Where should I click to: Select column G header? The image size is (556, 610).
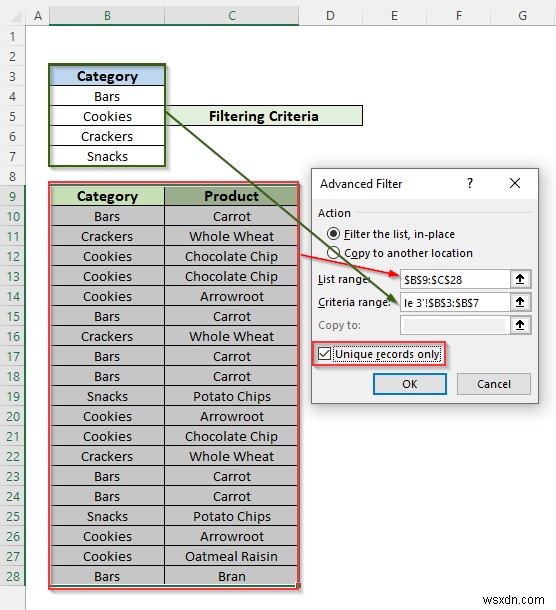tap(523, 16)
